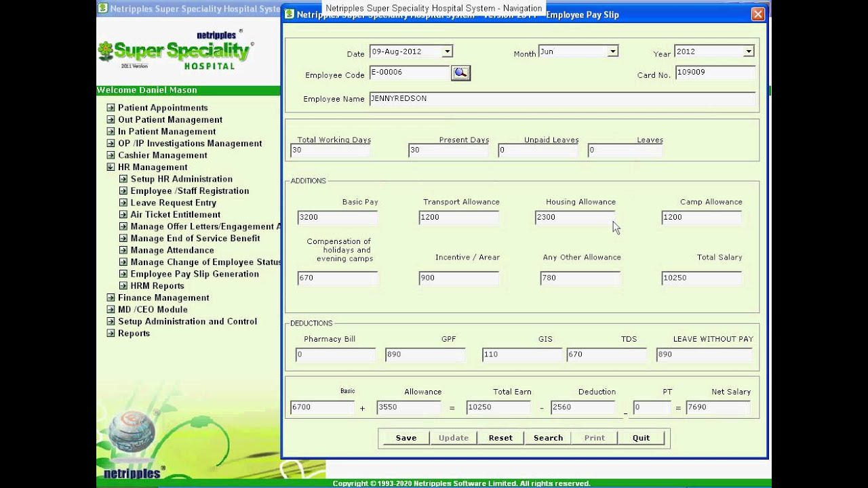
Task: Click the Save button
Action: [406, 438]
